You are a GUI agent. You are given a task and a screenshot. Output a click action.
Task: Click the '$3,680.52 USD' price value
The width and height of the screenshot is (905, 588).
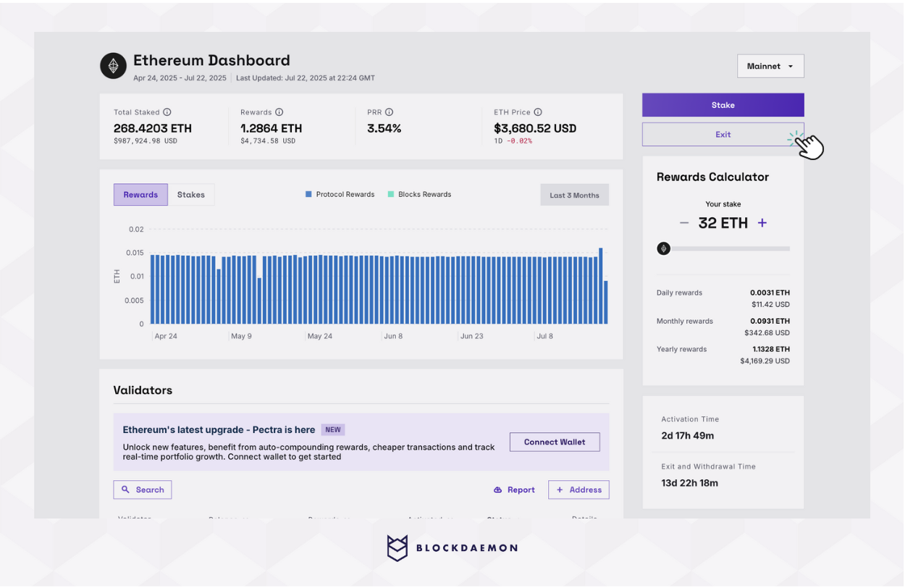[x=535, y=128]
